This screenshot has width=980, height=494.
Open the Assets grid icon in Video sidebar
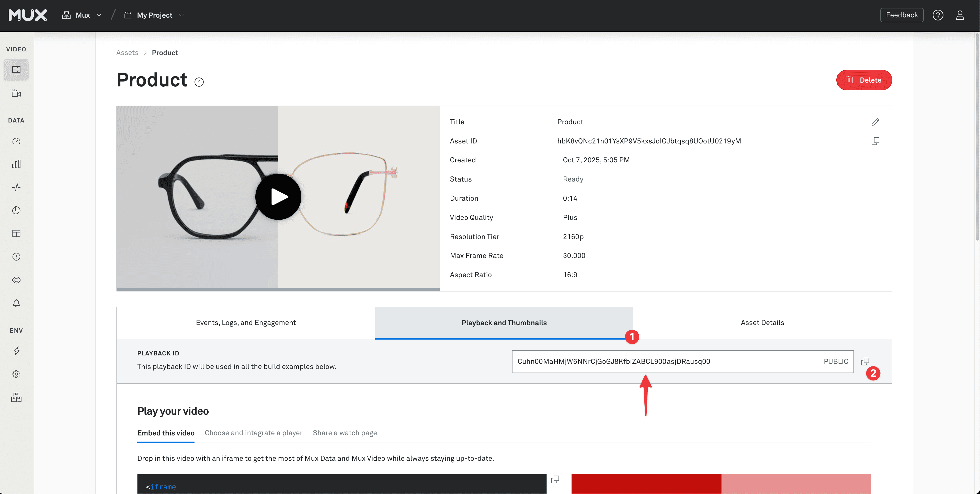[16, 69]
